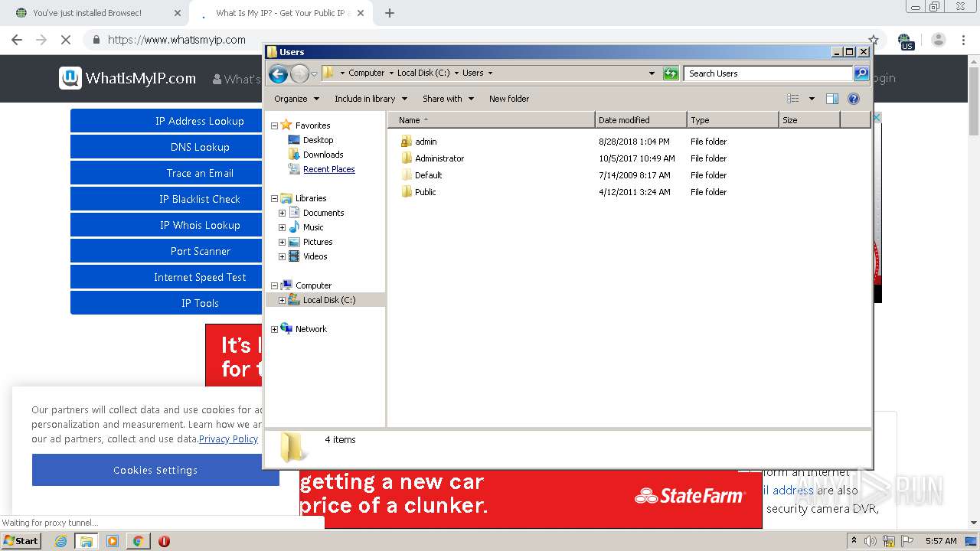
Task: Open the Share with menu
Action: [x=449, y=99]
